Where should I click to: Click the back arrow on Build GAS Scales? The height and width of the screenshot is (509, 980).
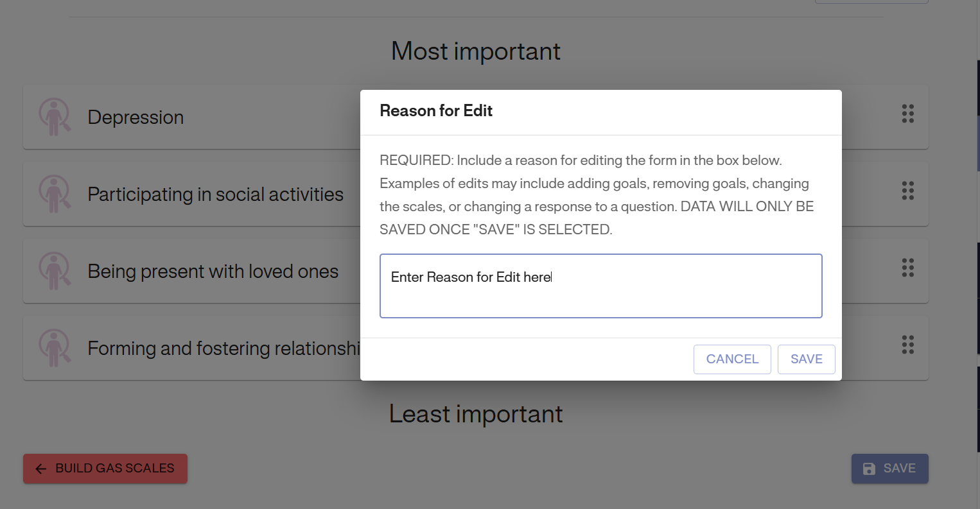(x=41, y=469)
